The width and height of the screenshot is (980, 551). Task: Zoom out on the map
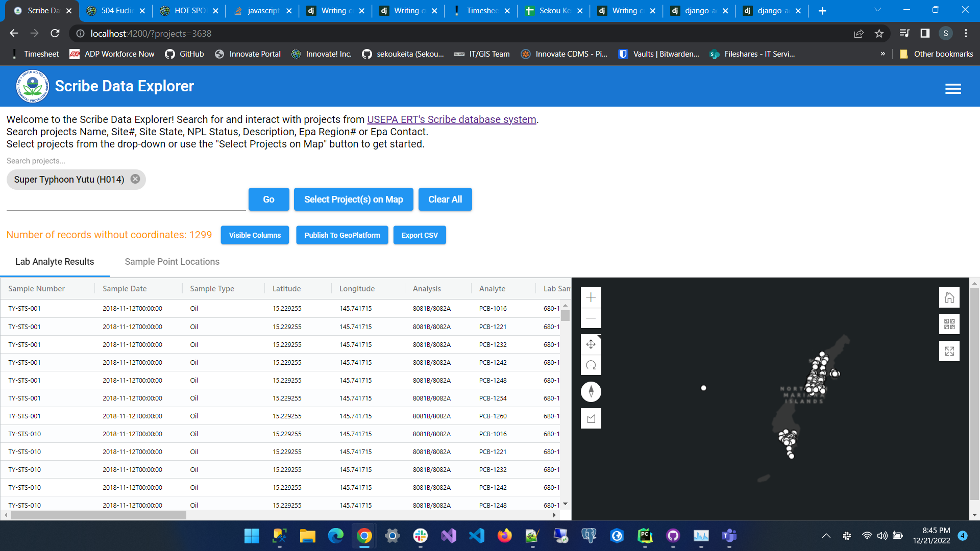tap(591, 318)
